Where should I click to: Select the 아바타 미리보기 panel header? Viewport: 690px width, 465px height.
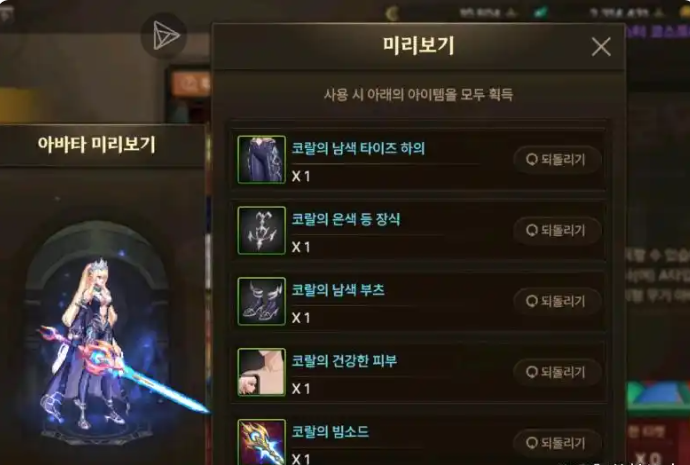[x=96, y=145]
